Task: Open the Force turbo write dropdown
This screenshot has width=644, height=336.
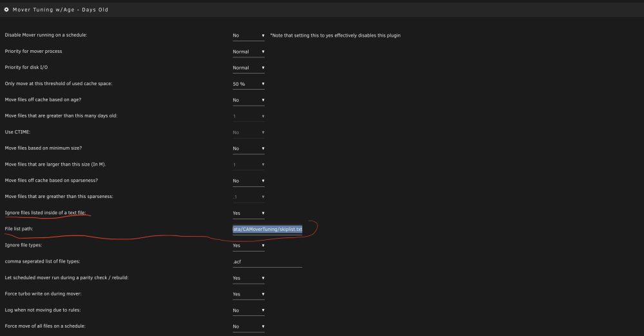Action: [x=249, y=294]
